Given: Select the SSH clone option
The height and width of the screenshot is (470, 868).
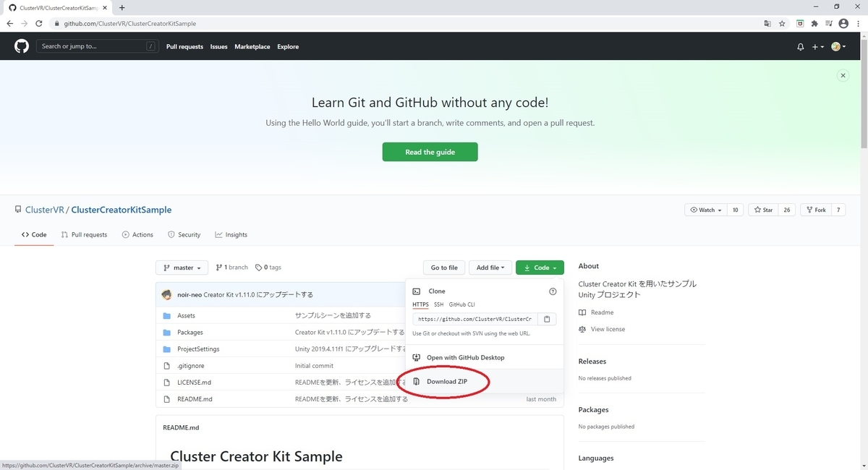Looking at the screenshot, I should (438, 304).
